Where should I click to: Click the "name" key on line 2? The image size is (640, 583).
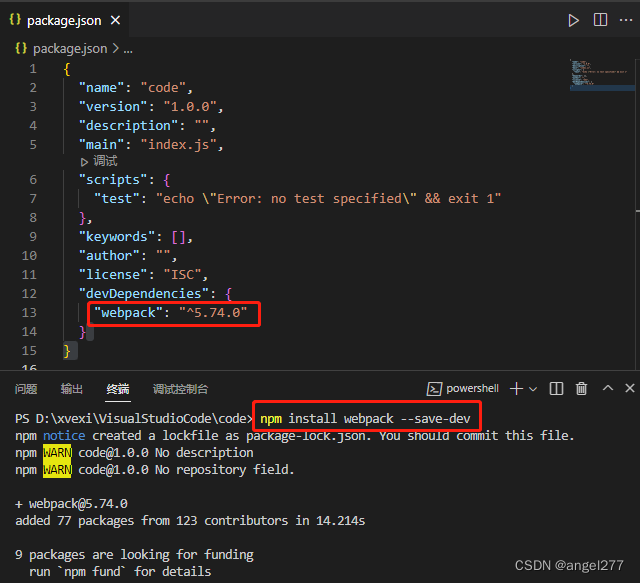102,88
